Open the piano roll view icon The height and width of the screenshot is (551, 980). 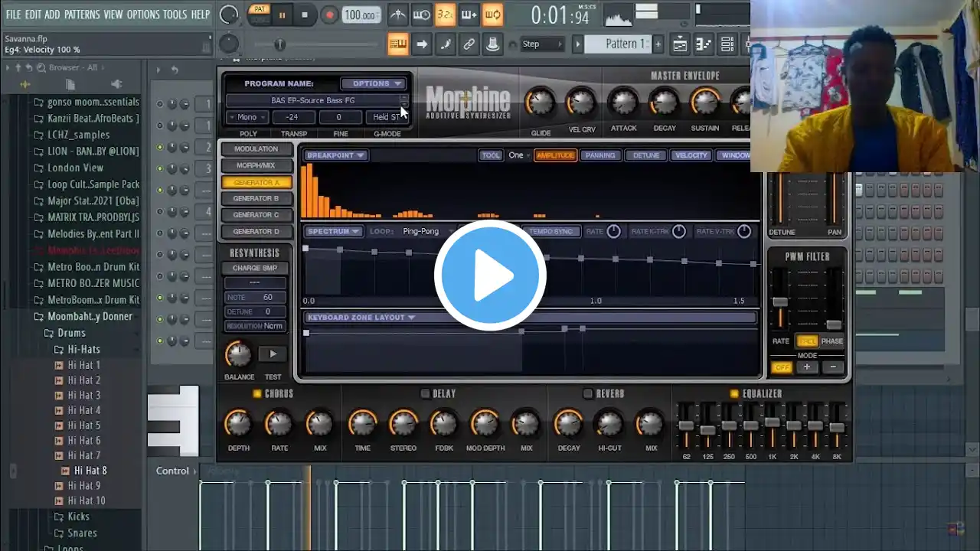pos(704,44)
